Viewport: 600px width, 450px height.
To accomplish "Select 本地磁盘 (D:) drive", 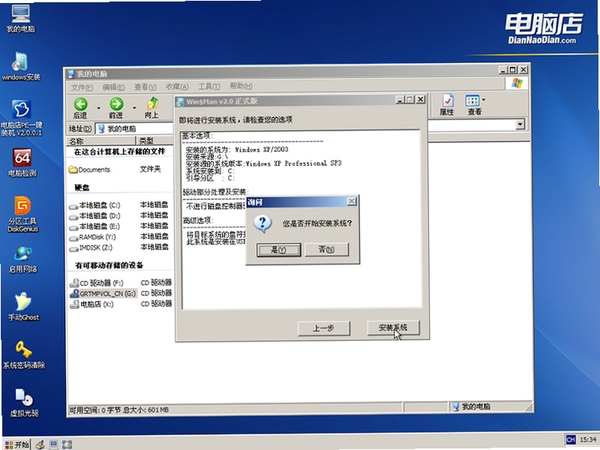I will pos(95,216).
